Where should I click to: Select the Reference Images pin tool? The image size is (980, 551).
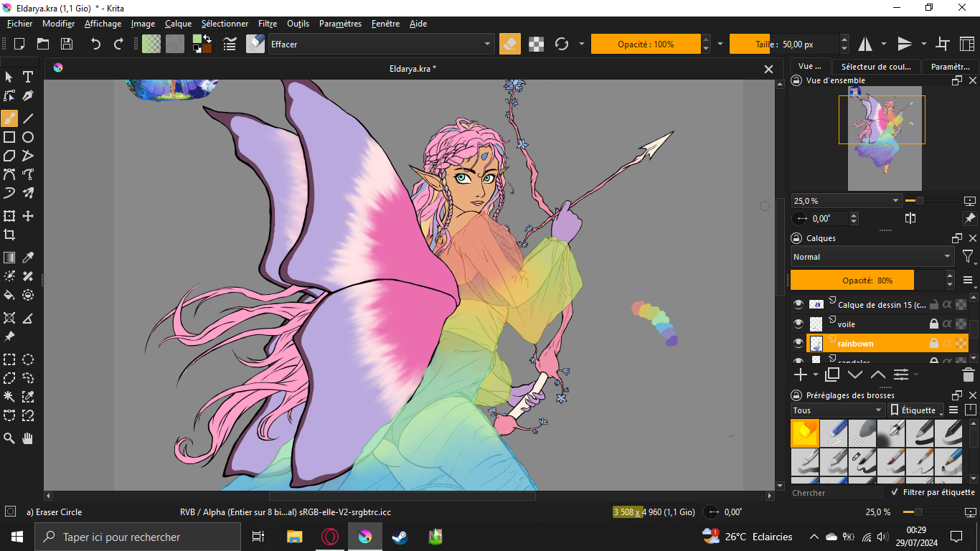pos(9,336)
